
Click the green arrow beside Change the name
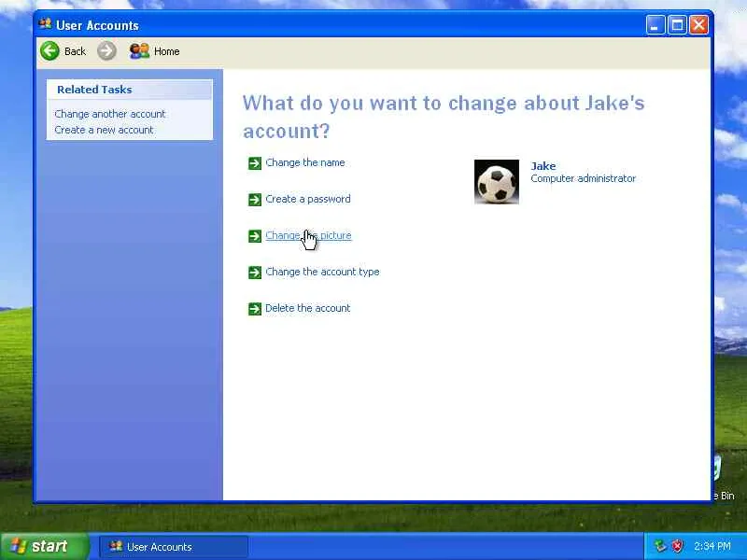255,163
